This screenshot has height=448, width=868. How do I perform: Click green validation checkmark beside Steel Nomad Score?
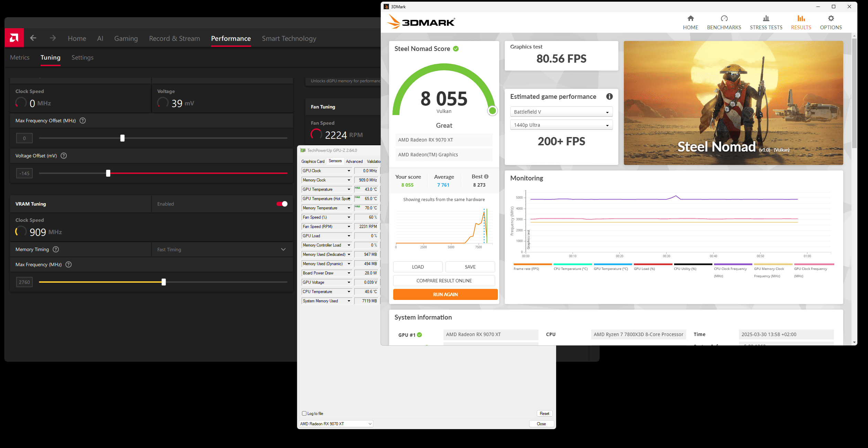456,49
